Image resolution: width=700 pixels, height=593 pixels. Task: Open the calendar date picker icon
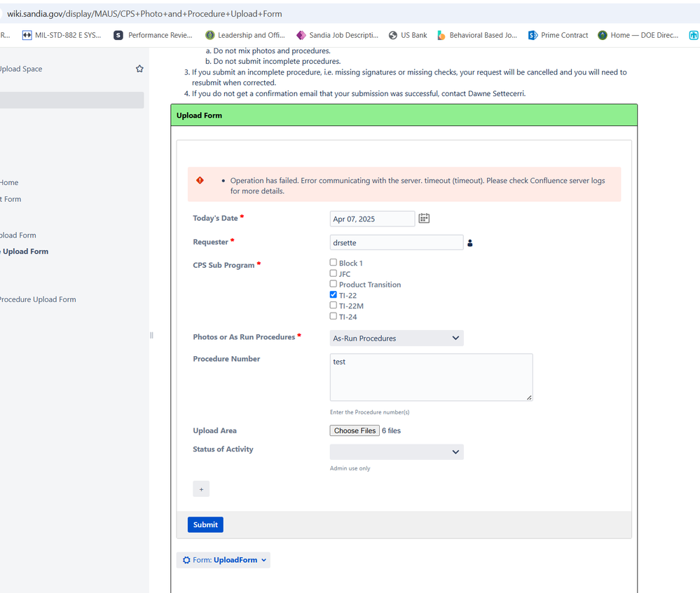(x=424, y=219)
